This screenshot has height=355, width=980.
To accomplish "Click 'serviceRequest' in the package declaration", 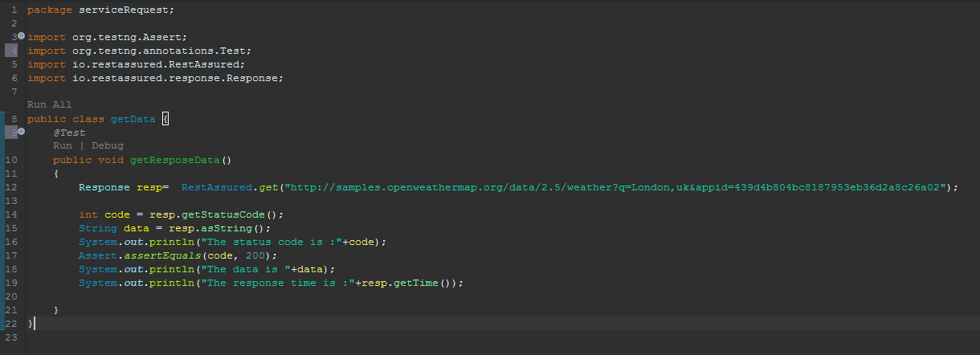I will click(x=124, y=10).
